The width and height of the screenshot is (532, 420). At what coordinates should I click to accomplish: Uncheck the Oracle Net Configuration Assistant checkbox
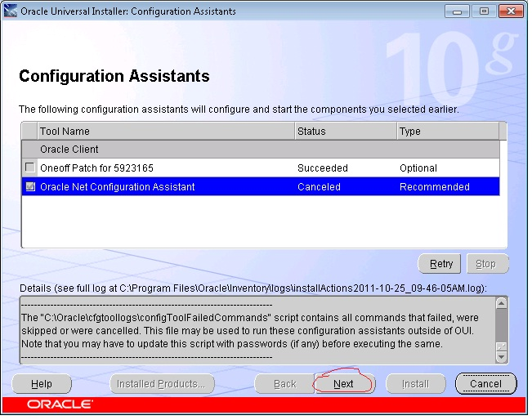coord(30,186)
